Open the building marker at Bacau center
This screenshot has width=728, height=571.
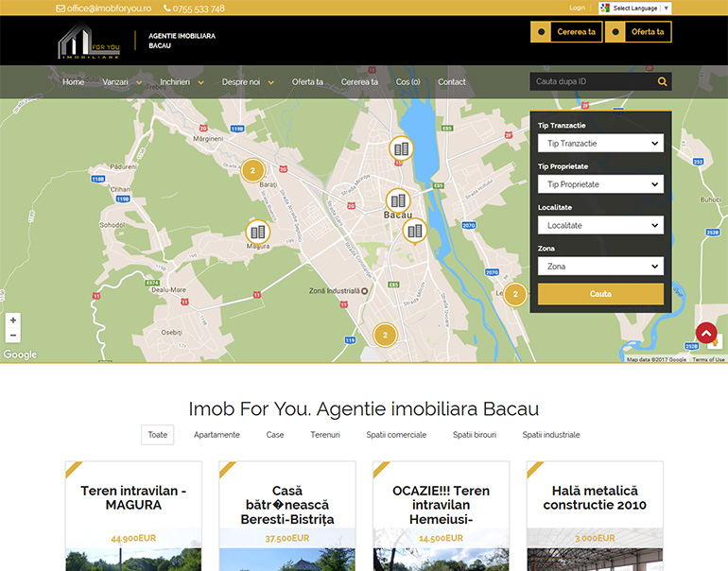tap(398, 200)
